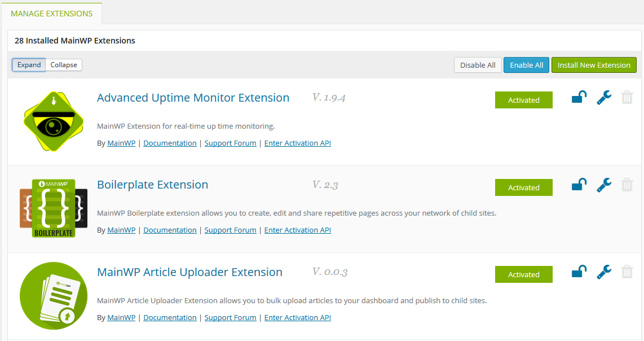Collapse all extension details
The image size is (644, 341).
64,65
